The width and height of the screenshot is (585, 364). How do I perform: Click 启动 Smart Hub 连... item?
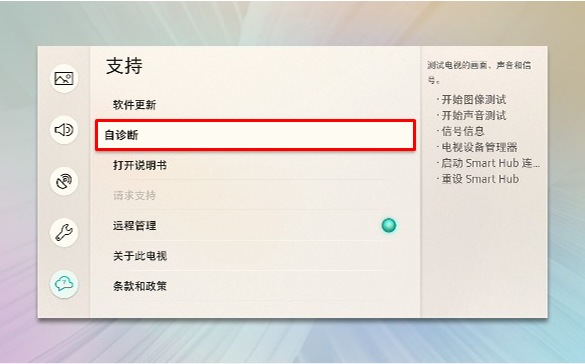tap(490, 163)
